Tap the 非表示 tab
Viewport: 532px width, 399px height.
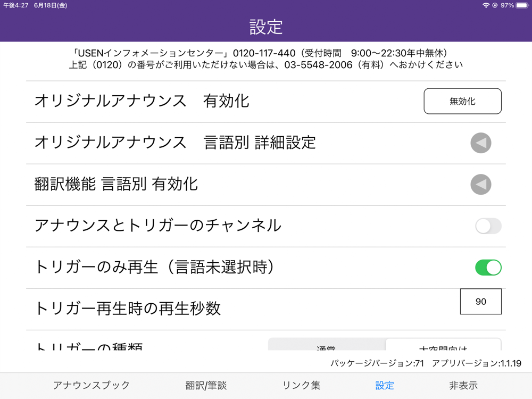[x=463, y=385]
